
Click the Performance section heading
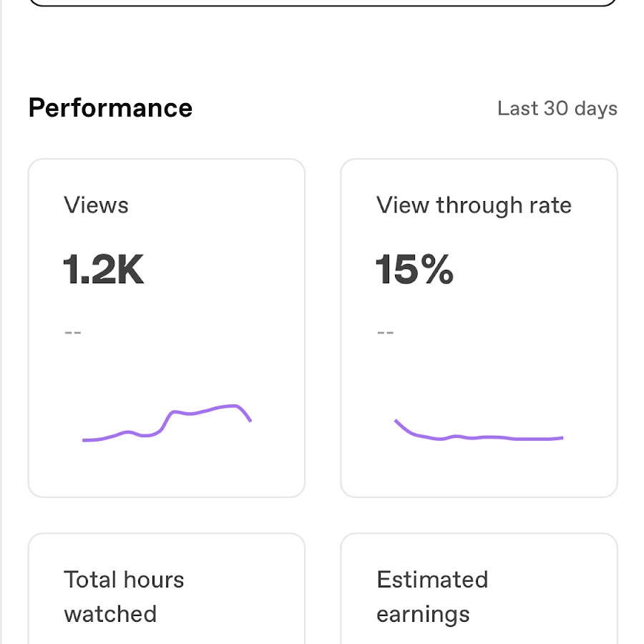110,108
